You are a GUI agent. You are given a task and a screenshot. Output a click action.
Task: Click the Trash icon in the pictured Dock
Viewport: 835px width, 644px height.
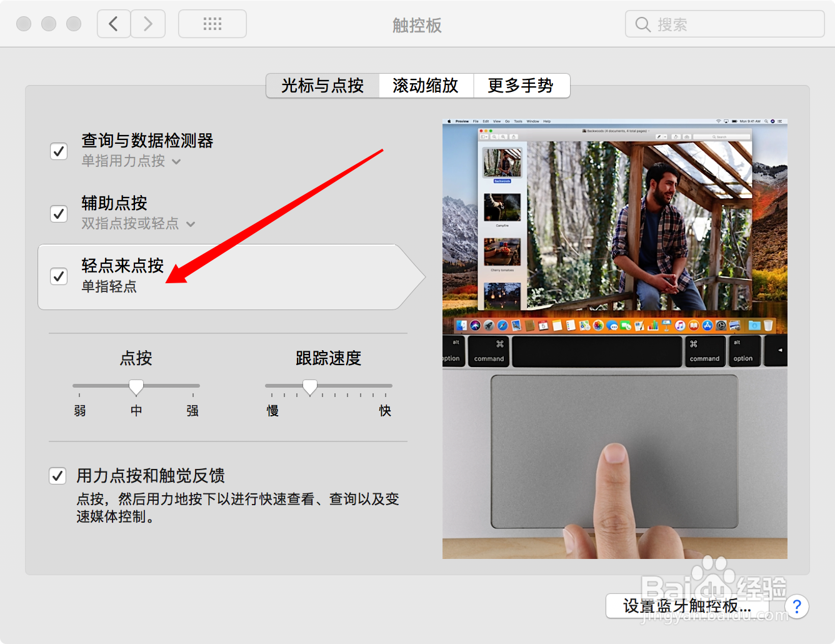768,326
